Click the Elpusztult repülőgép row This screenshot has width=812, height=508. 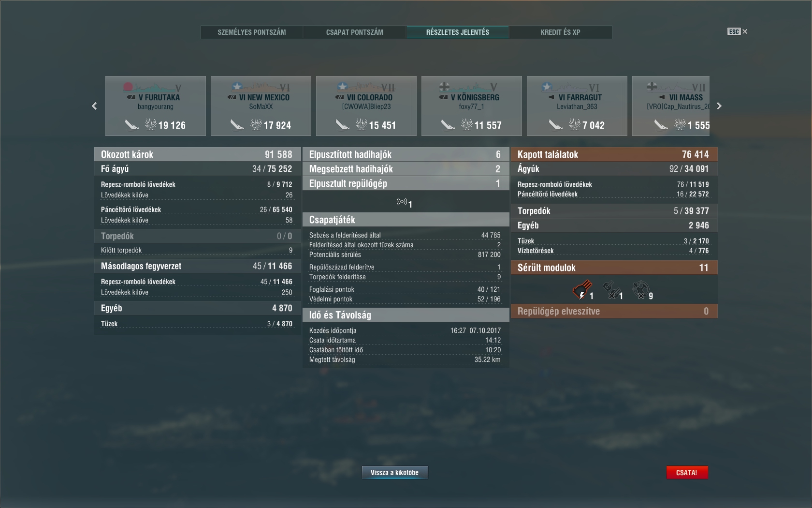tap(406, 183)
